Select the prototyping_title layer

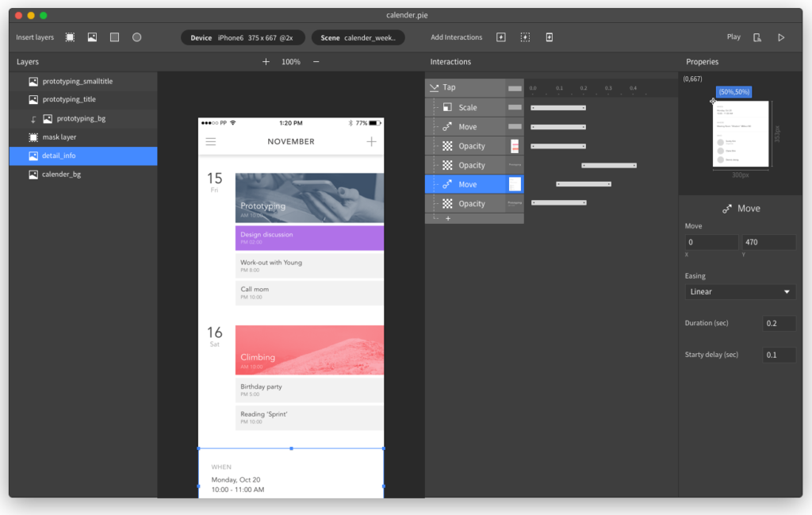69,100
